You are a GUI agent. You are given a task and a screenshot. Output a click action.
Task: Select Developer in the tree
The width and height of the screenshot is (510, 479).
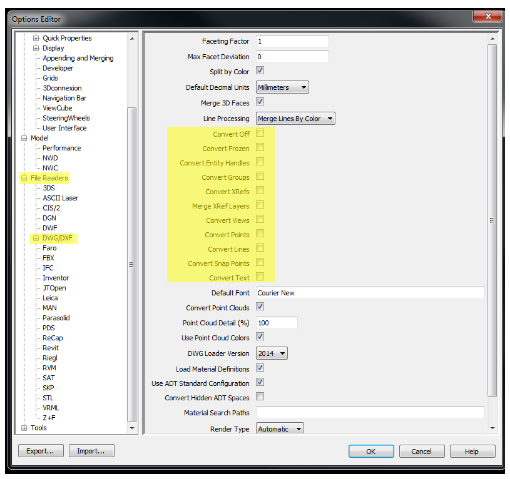pyautogui.click(x=57, y=68)
